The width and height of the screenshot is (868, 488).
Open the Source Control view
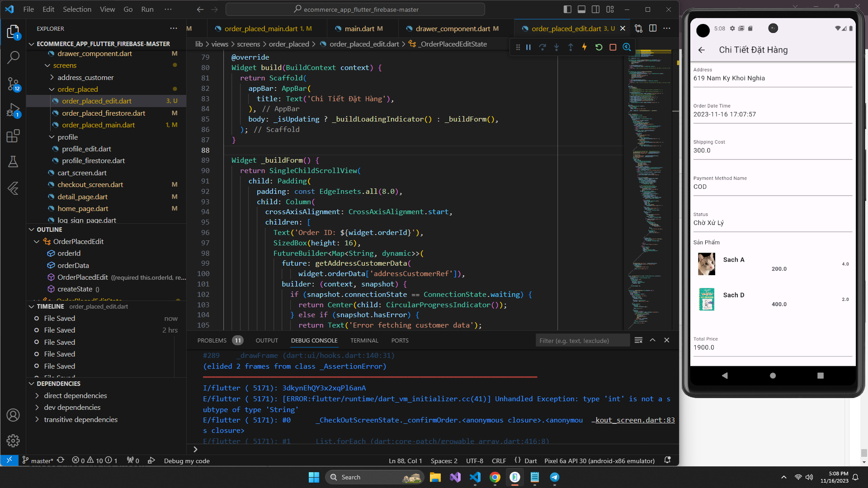(13, 83)
